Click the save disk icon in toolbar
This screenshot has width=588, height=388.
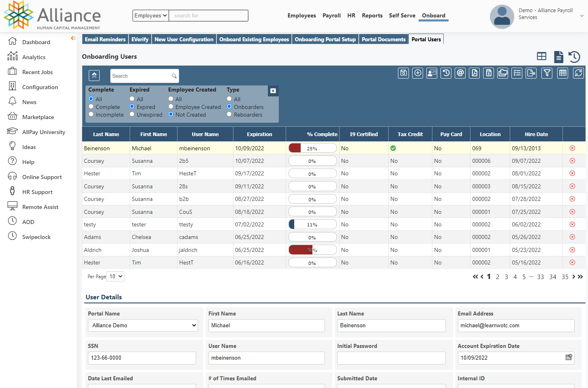click(403, 73)
